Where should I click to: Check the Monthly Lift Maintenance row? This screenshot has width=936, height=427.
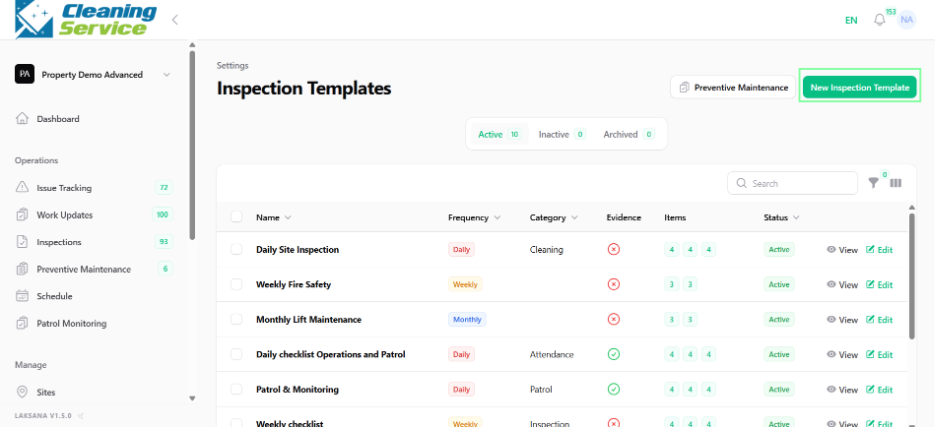[x=236, y=320]
